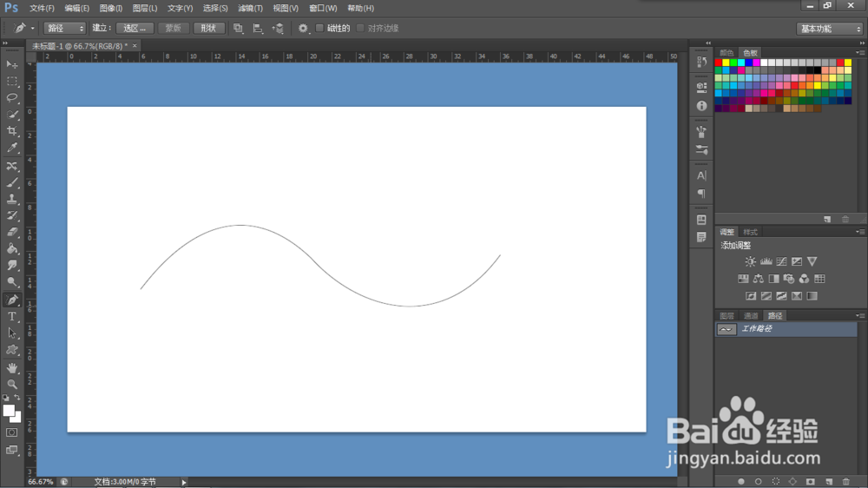
Task: Select the Zoom tool
Action: click(x=11, y=384)
